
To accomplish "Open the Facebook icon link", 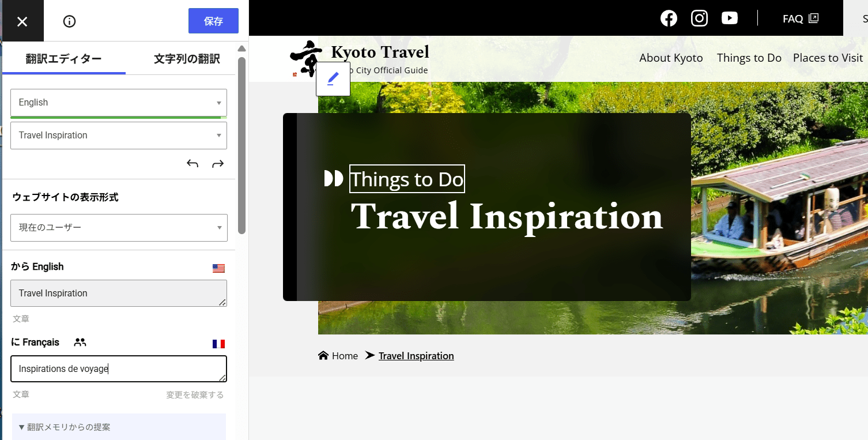I will coord(669,18).
